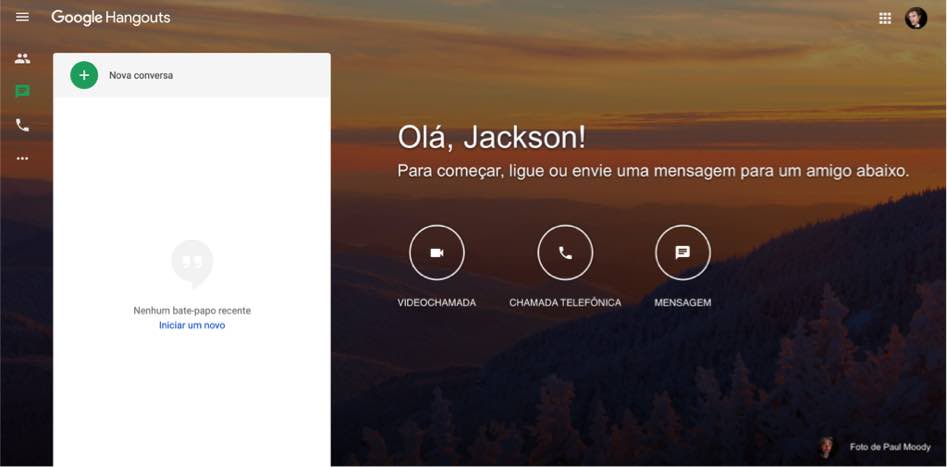The height and width of the screenshot is (467, 947).
Task: Click the green plus new conversation icon
Action: (x=84, y=75)
